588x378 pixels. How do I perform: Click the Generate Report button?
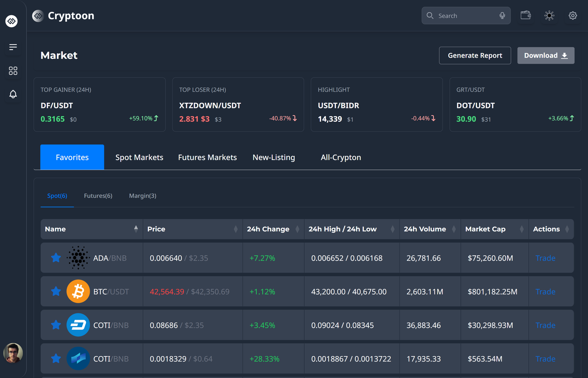pos(475,55)
